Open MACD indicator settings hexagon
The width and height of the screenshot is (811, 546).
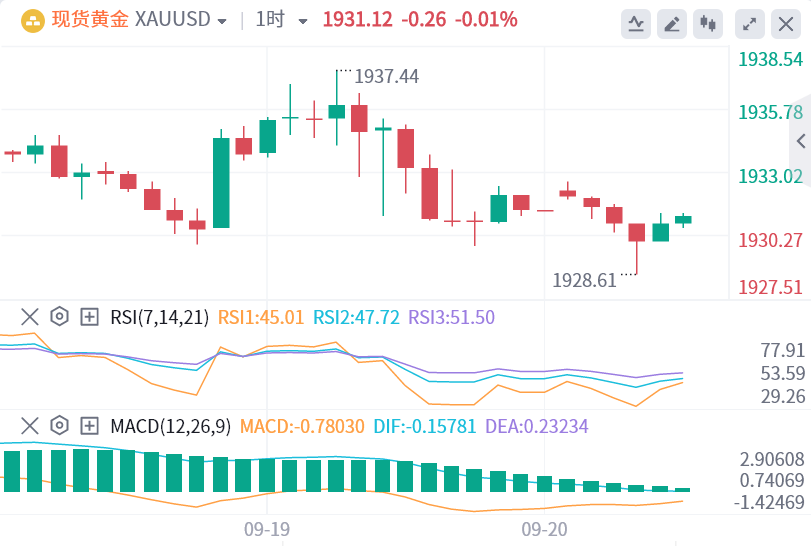tap(59, 426)
